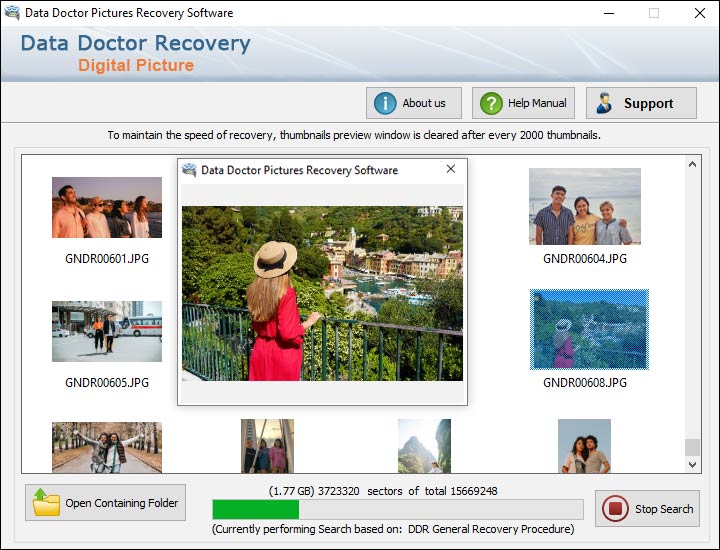The image size is (720, 550).
Task: Click the thumbnail list scrollbar thumb
Action: click(x=692, y=447)
